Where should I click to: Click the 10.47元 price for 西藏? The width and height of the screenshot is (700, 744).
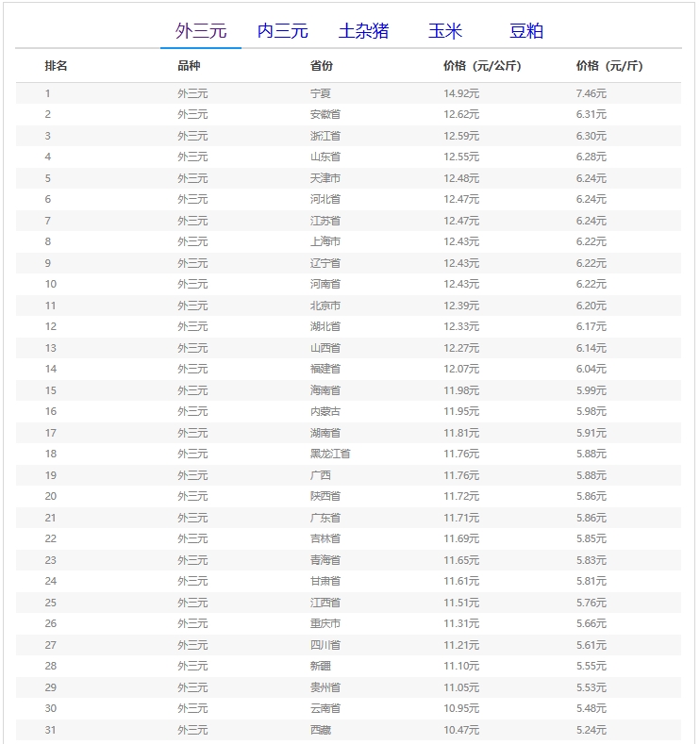461,730
